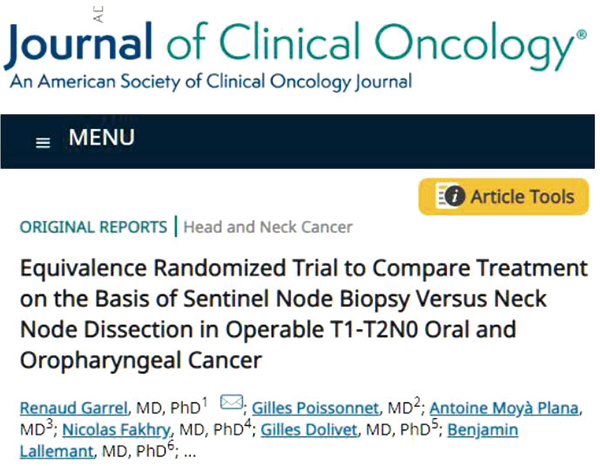The image size is (600, 466).
Task: Open Gilles Dolivet author link
Action: click(309, 430)
